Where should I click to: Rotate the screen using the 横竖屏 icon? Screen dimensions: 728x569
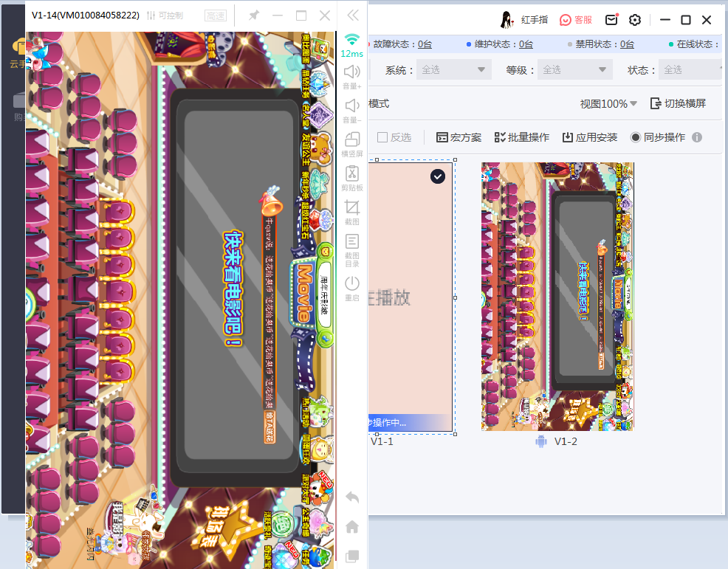[352, 145]
